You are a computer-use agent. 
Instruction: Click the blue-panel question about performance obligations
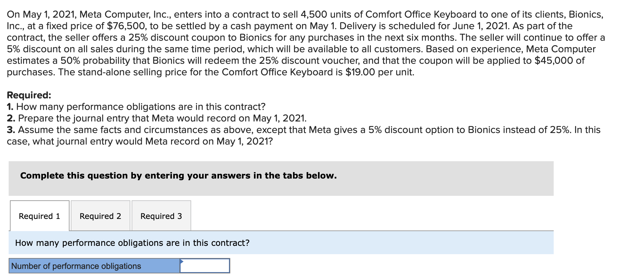click(132, 243)
